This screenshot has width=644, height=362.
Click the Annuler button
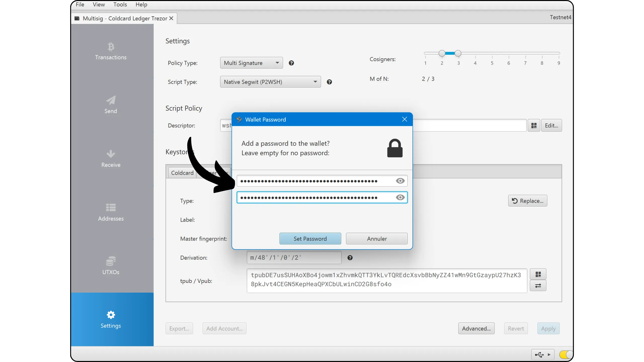pyautogui.click(x=377, y=239)
